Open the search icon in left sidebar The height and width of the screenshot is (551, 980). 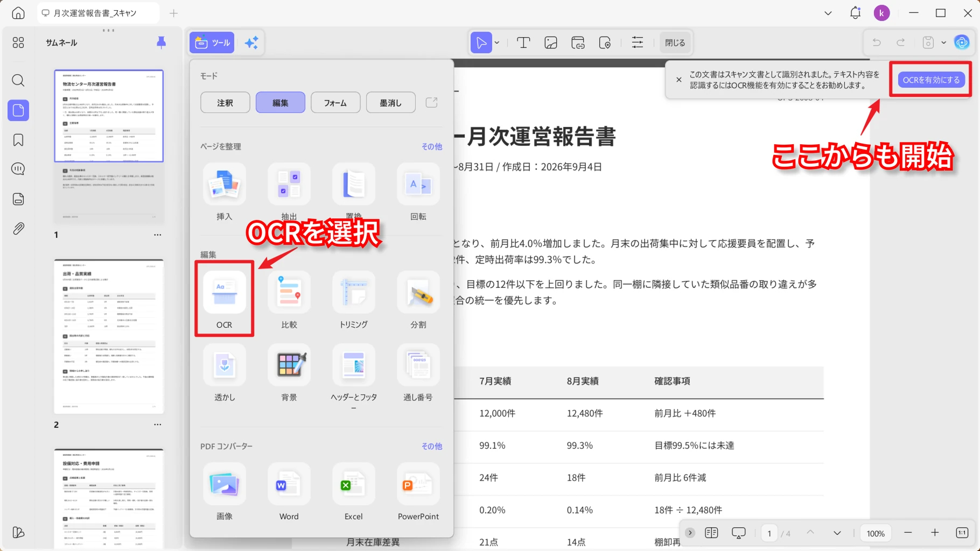pyautogui.click(x=18, y=81)
